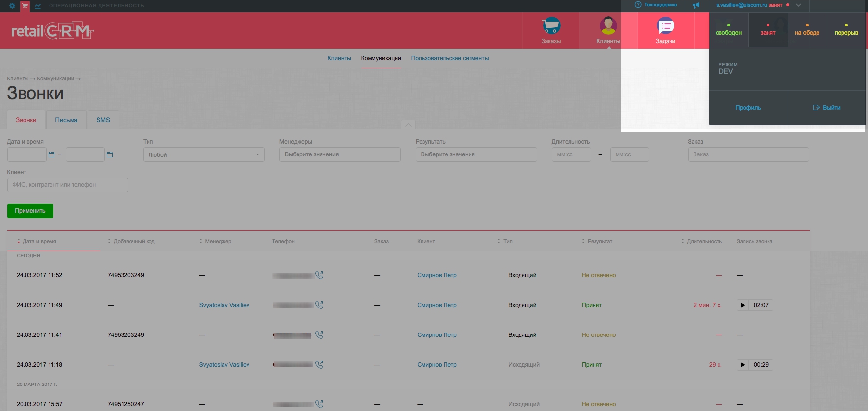Sort by Менеджер column

click(x=216, y=241)
